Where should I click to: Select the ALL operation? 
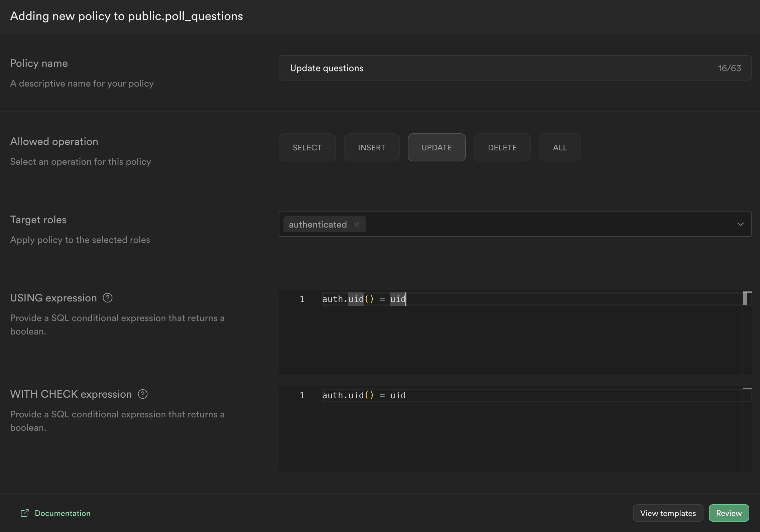pos(559,147)
